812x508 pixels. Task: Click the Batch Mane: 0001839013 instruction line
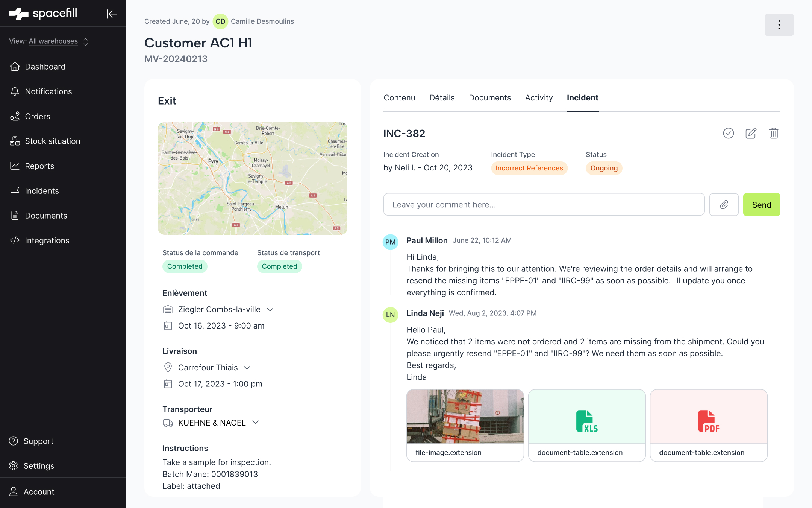[210, 474]
